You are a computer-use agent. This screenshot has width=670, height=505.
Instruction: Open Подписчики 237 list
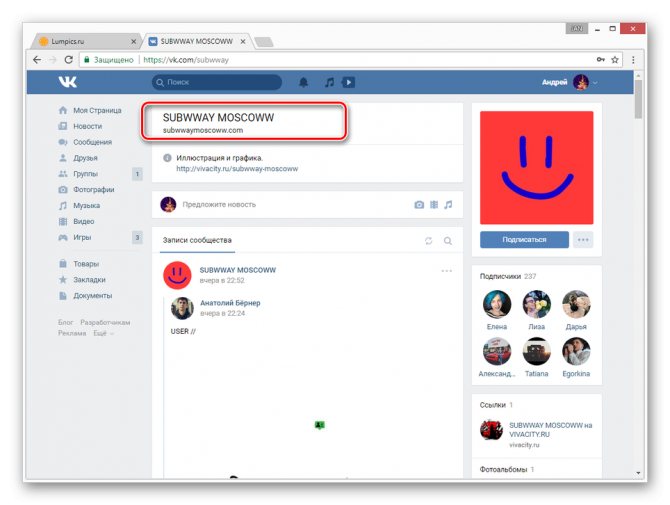coord(508,276)
